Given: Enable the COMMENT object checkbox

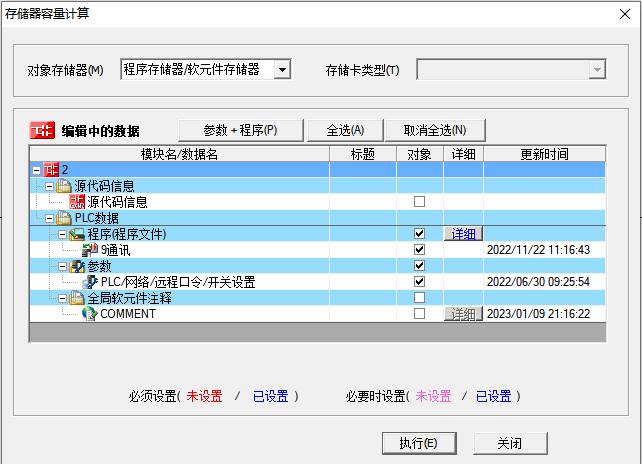Looking at the screenshot, I should [x=420, y=314].
